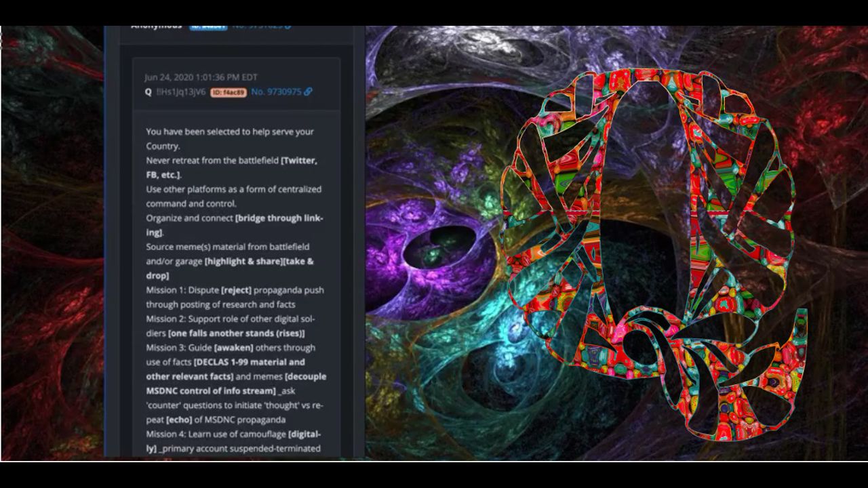Click the orange ID:f4ac89 badge
This screenshot has height=488, width=868.
228,92
